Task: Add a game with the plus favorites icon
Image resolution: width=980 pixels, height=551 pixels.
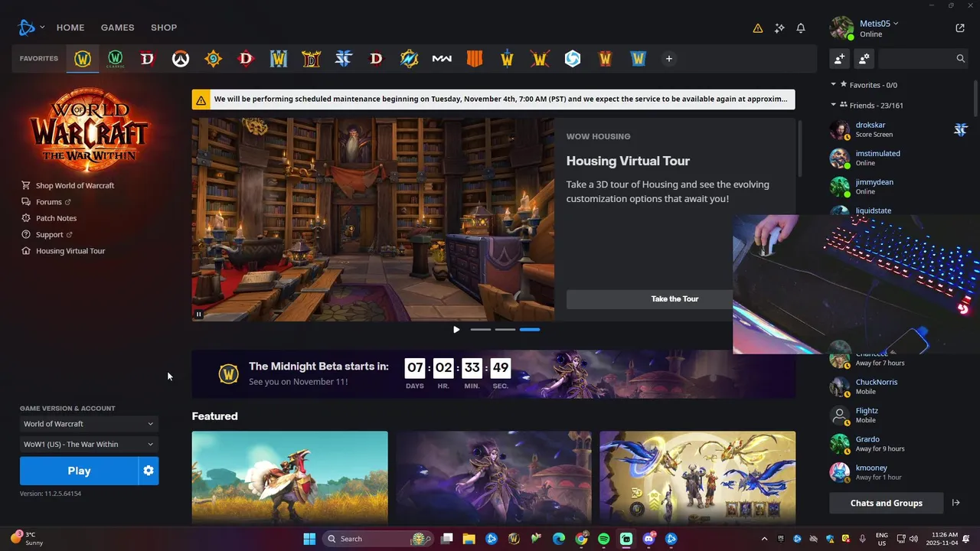Action: 669,59
